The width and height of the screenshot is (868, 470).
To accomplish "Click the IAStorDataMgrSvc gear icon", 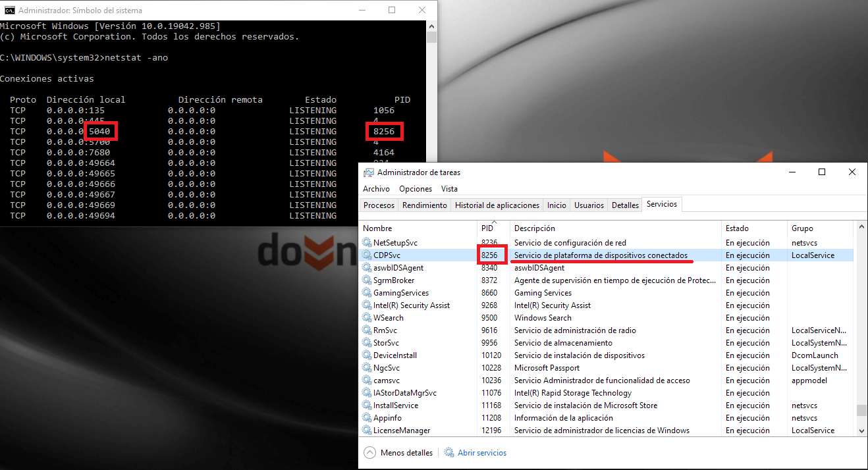I will click(x=367, y=393).
